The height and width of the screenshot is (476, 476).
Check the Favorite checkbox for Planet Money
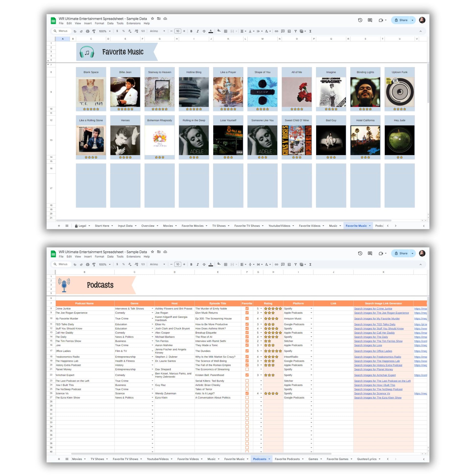(x=247, y=369)
